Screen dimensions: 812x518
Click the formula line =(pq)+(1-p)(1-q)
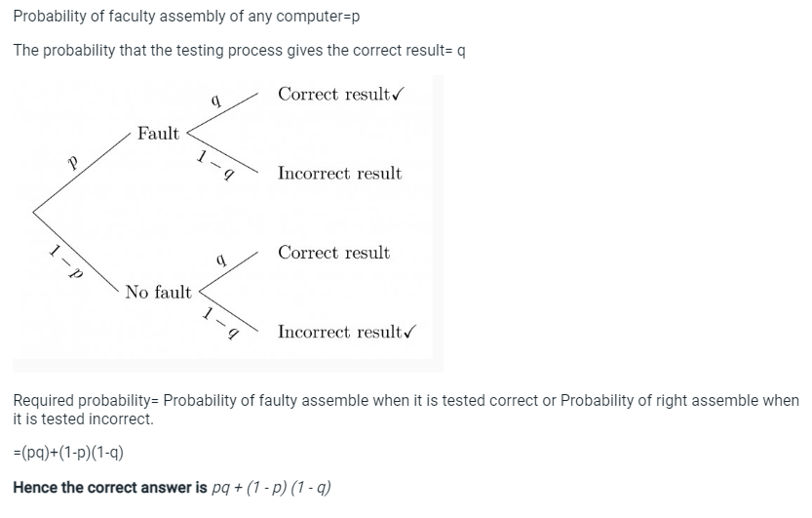pos(68,454)
